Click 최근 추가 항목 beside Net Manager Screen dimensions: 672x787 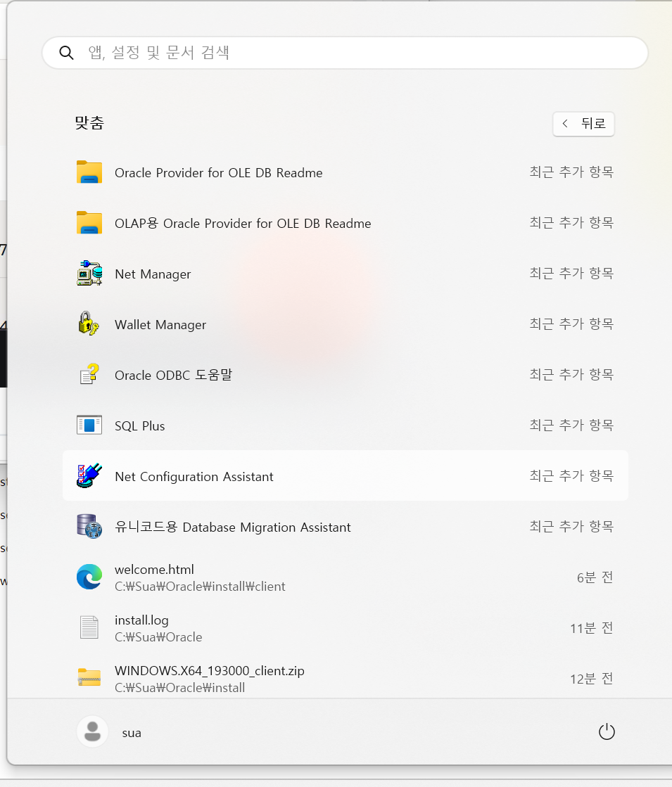(571, 273)
